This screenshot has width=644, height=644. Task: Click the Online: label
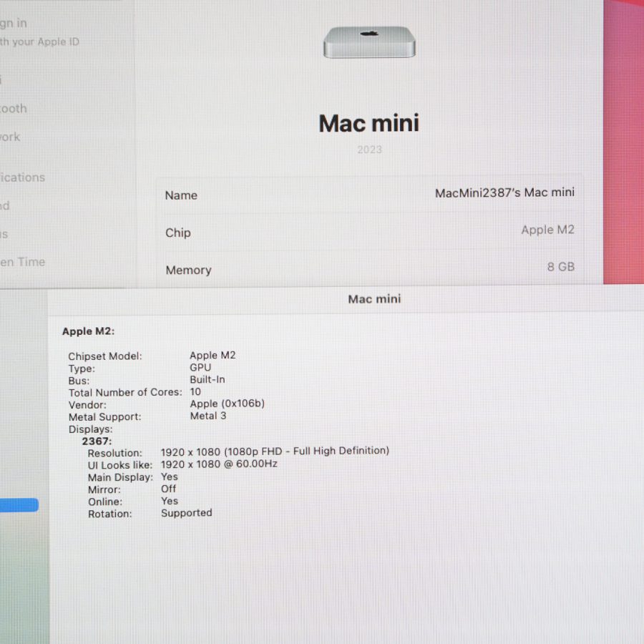click(105, 502)
